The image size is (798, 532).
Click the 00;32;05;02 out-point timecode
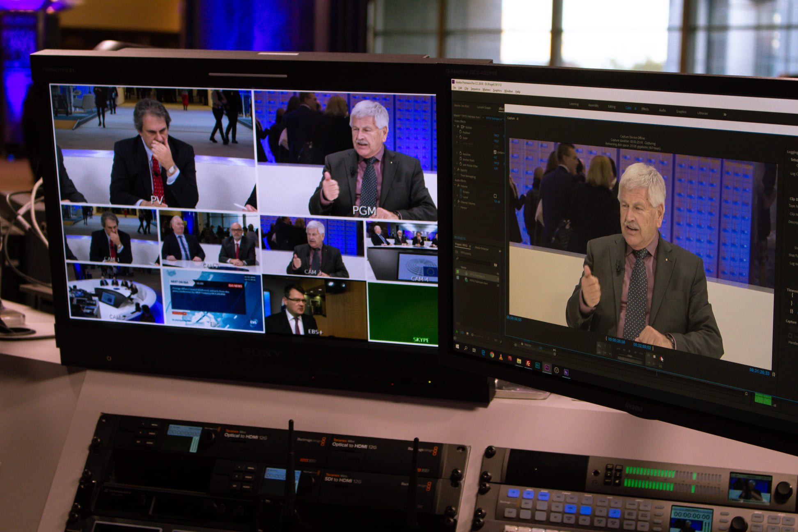tap(642, 347)
